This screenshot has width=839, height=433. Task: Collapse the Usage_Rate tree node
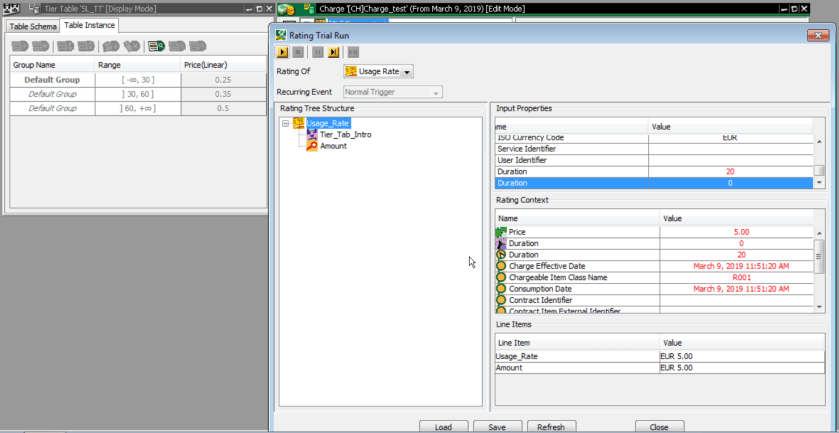(286, 123)
